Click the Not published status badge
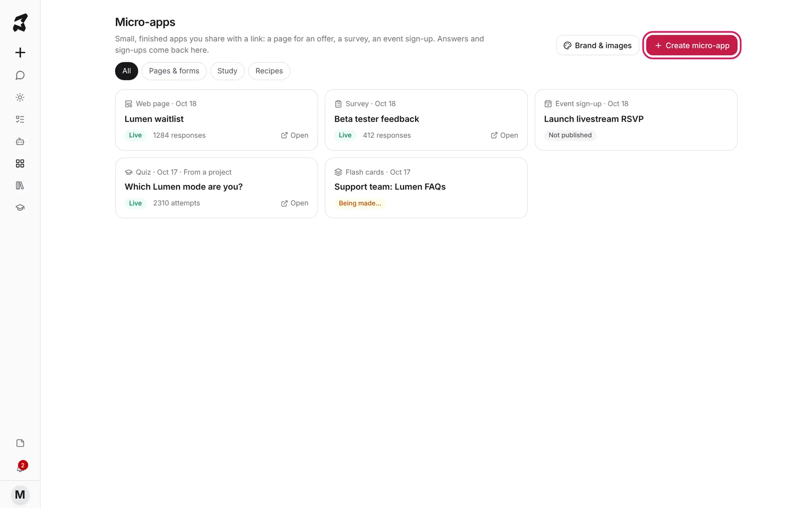This screenshot has height=508, width=812. coord(570,135)
